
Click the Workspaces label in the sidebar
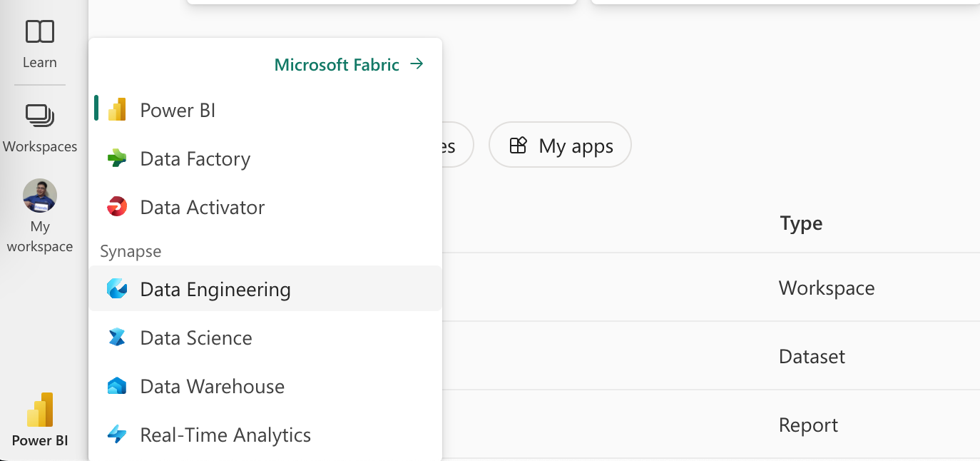(x=40, y=147)
